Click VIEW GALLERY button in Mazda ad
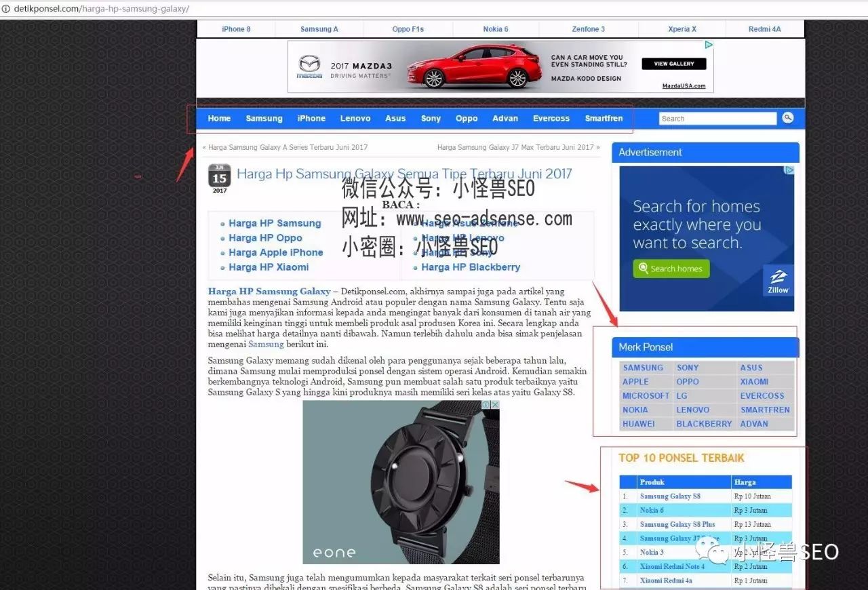Viewport: 868px width, 590px height. (x=673, y=64)
